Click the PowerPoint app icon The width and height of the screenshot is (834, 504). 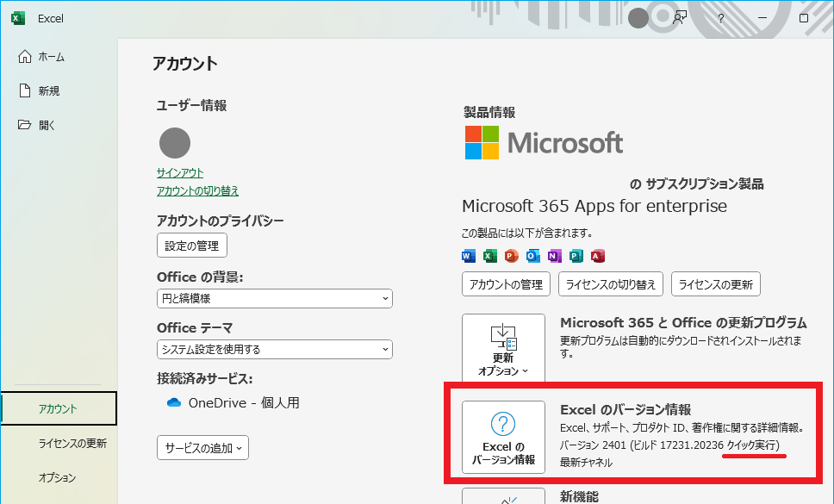pyautogui.click(x=512, y=256)
